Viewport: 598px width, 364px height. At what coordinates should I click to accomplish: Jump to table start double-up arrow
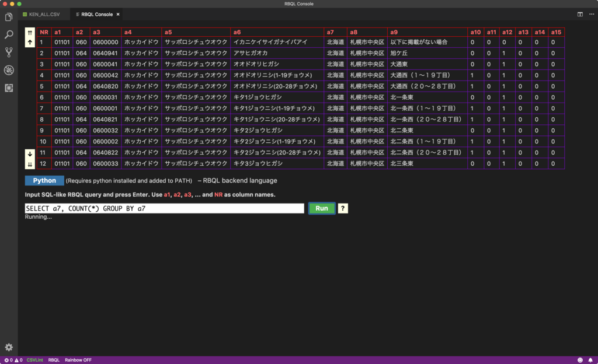pyautogui.click(x=30, y=32)
